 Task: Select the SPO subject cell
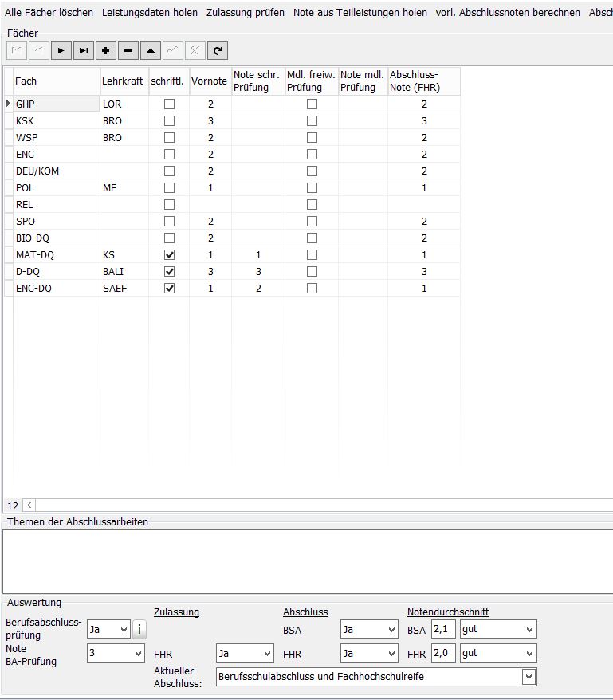click(57, 222)
